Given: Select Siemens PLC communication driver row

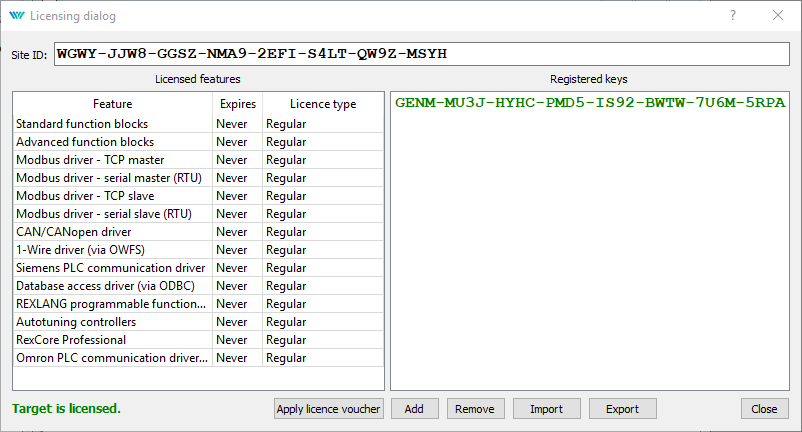Looking at the screenshot, I should point(198,268).
